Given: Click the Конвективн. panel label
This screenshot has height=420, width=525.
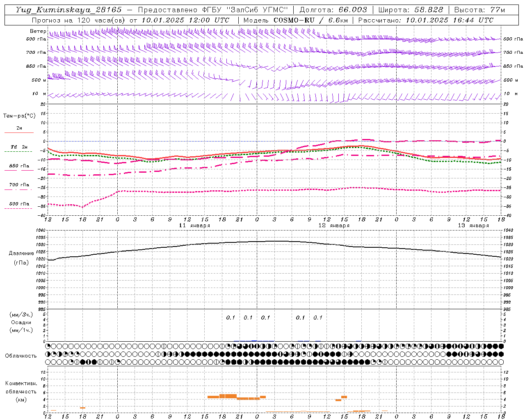Looking at the screenshot, I should (x=21, y=383).
